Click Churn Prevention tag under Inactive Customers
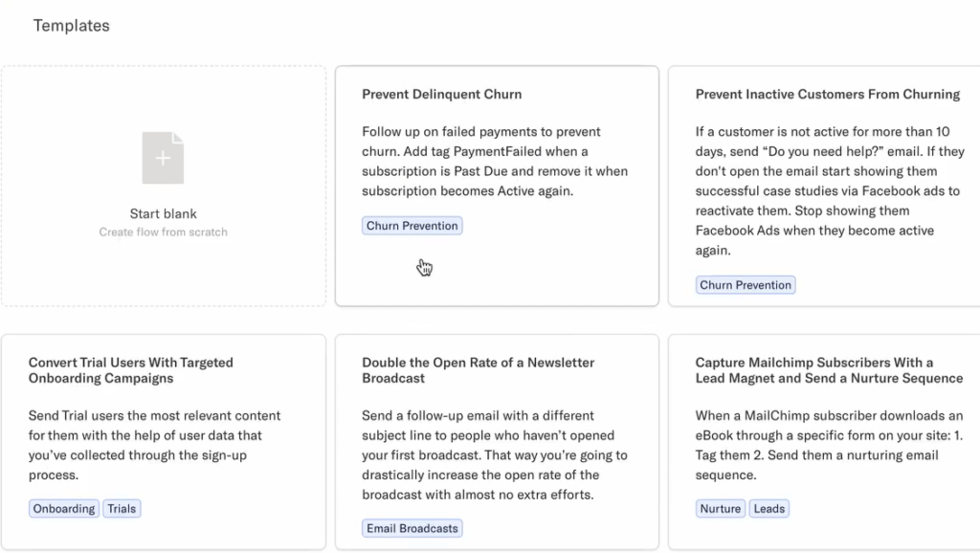 pyautogui.click(x=746, y=285)
